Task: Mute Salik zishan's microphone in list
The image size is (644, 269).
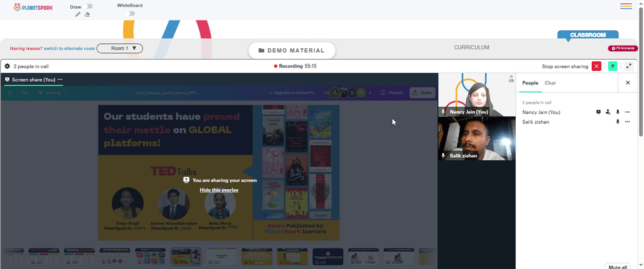Action: [618, 122]
